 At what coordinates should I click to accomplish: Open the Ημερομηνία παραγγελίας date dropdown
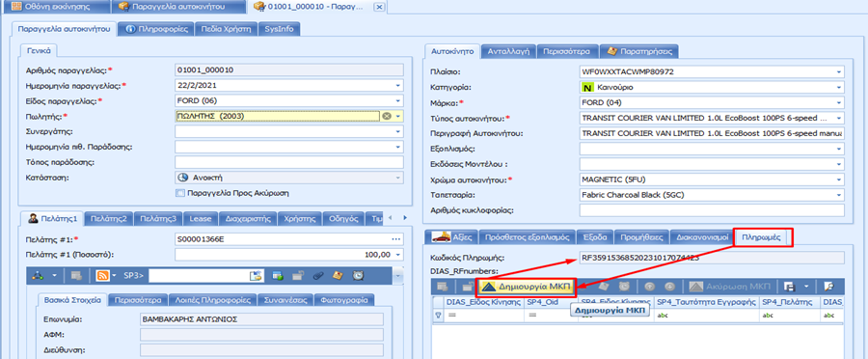point(397,85)
